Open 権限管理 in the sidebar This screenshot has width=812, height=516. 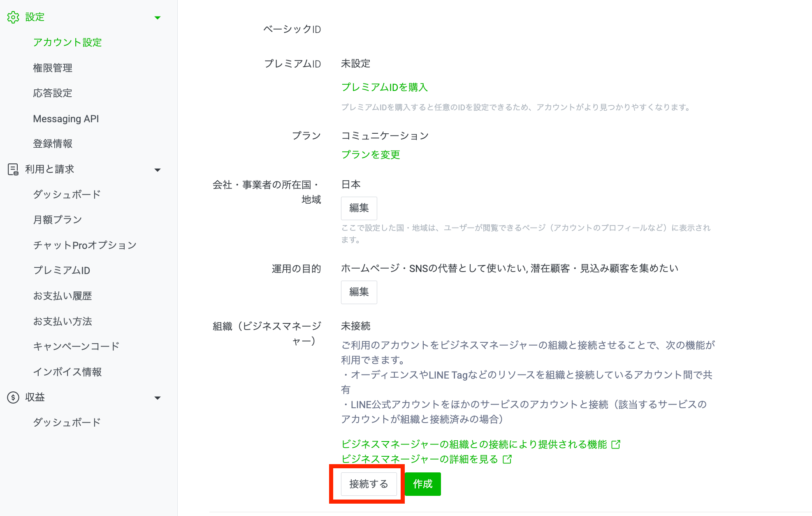tap(53, 68)
